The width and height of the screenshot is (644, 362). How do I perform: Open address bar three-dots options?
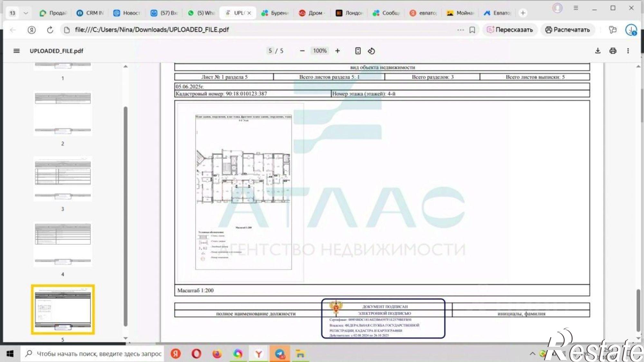coord(460,30)
